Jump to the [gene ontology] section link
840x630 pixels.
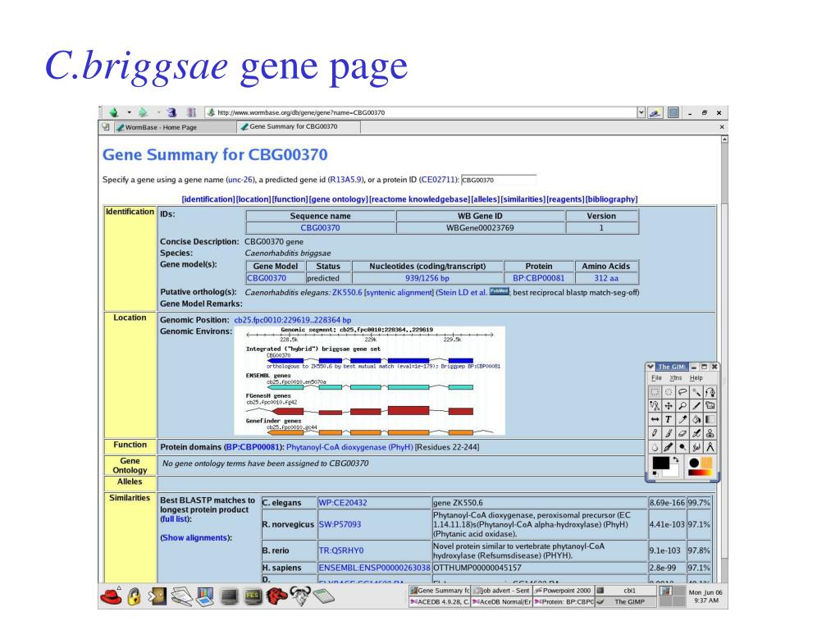click(339, 199)
